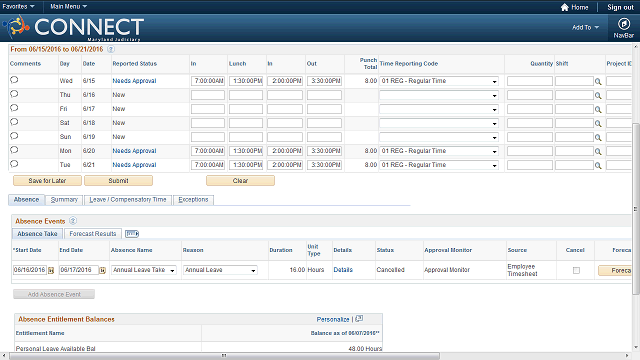Open calendar picker beside End Date
Image resolution: width=640 pixels, height=360 pixels.
(102, 270)
